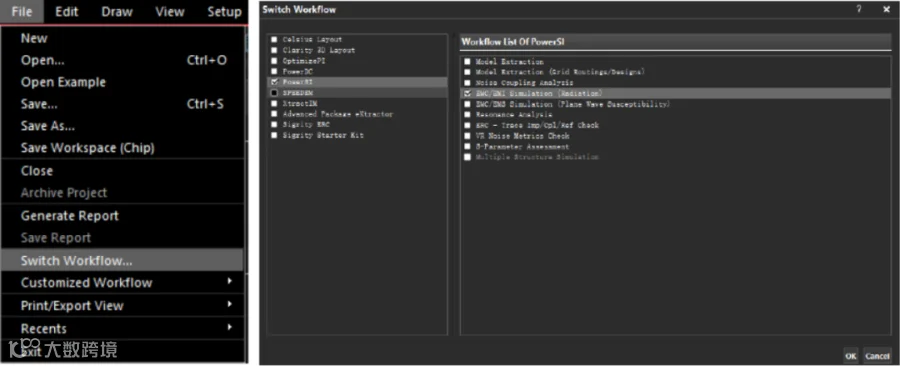Select the Resonance Analysis workflow label
Viewport: 900px width, 366px height.
[x=514, y=114]
